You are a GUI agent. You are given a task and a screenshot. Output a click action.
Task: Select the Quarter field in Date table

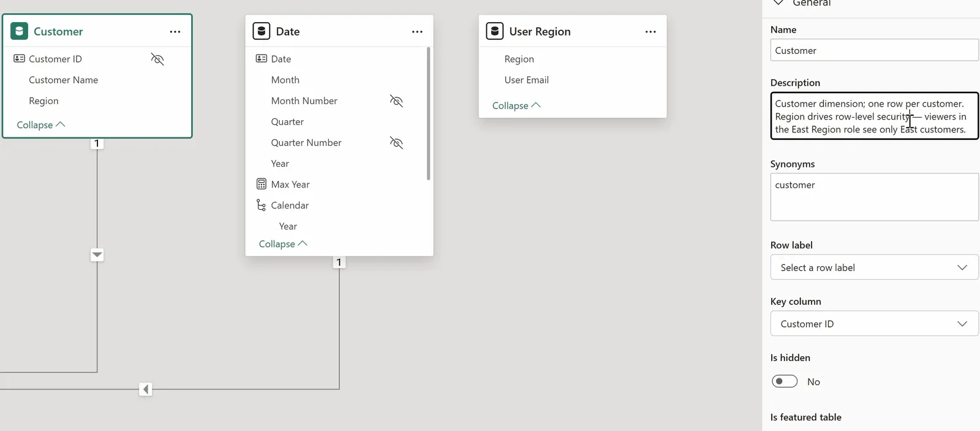(x=287, y=121)
